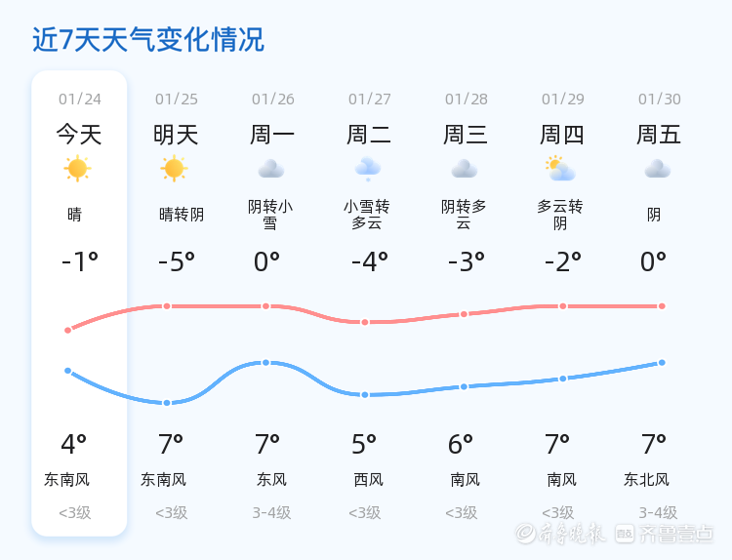Click the 近7天天气变化情况 heading
This screenshot has height=560, width=732.
click(x=148, y=40)
